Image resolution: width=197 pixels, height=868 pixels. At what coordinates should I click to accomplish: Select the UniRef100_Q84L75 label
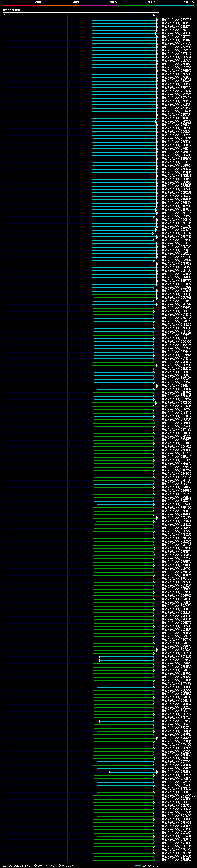click(x=177, y=125)
